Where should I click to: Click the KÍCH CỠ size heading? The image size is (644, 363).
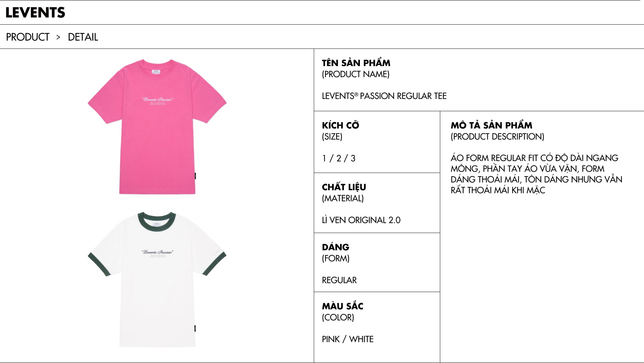pyautogui.click(x=340, y=125)
